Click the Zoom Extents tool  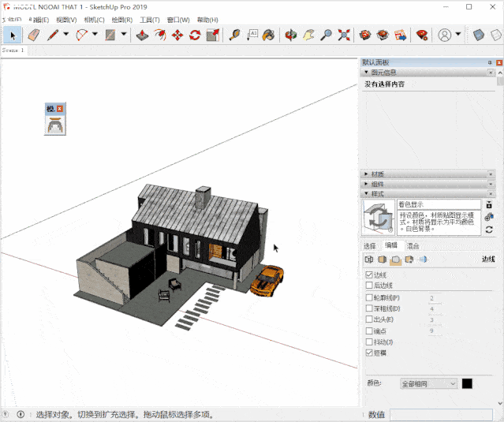pyautogui.click(x=344, y=35)
